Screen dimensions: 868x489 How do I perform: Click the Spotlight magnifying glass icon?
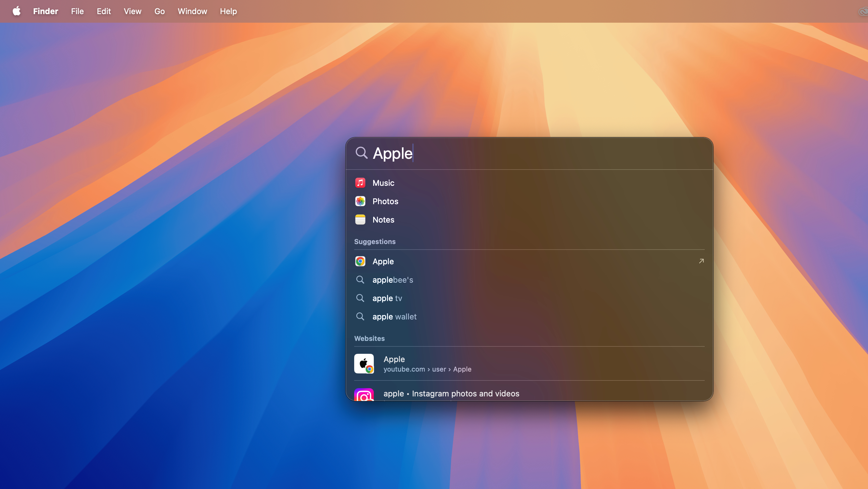click(361, 153)
